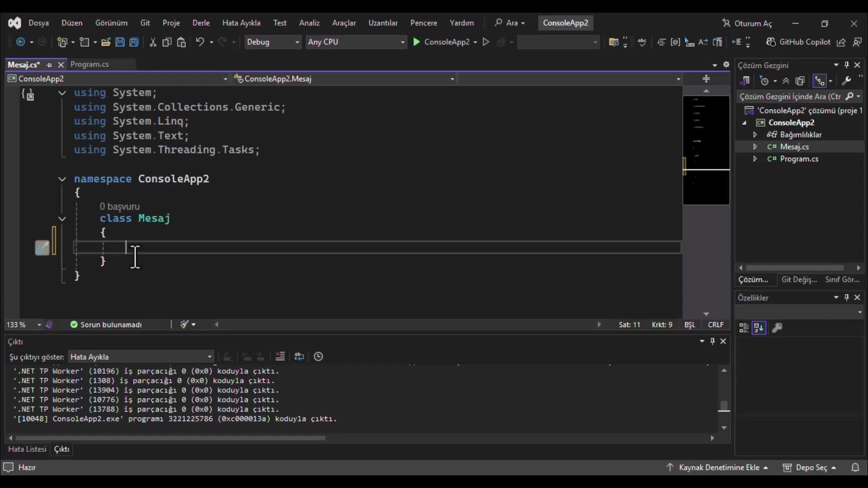Click Switch Views icon in Solution Explorer
Screen dimensions: 868x488
(x=745, y=81)
